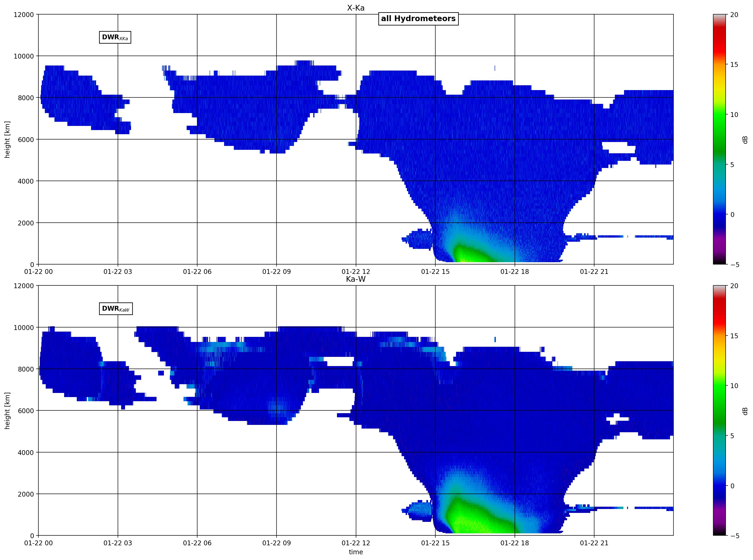Screen dimensions: 753x560
Task: Click top plot y tick '8000'
Action: click(x=26, y=98)
